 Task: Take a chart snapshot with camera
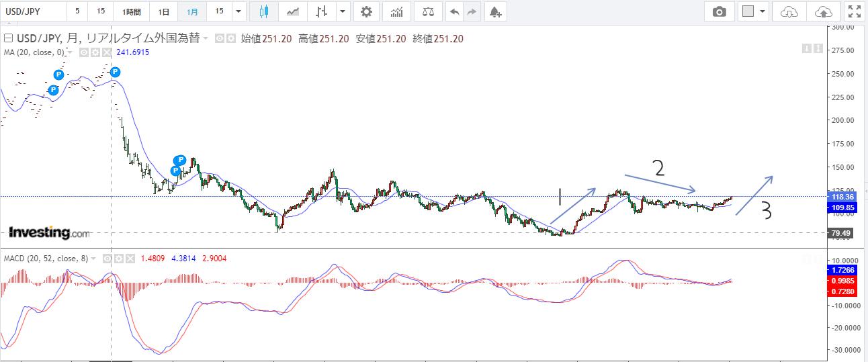pos(720,11)
